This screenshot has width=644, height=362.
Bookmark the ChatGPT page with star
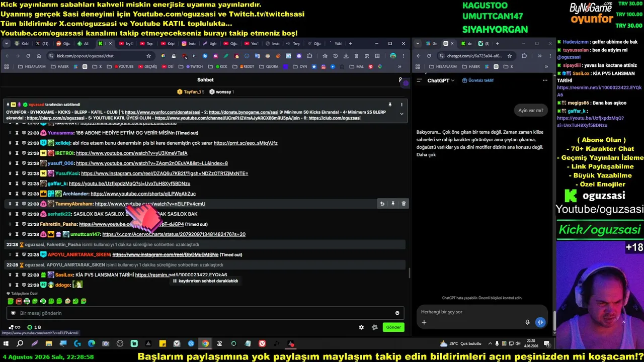(510, 56)
